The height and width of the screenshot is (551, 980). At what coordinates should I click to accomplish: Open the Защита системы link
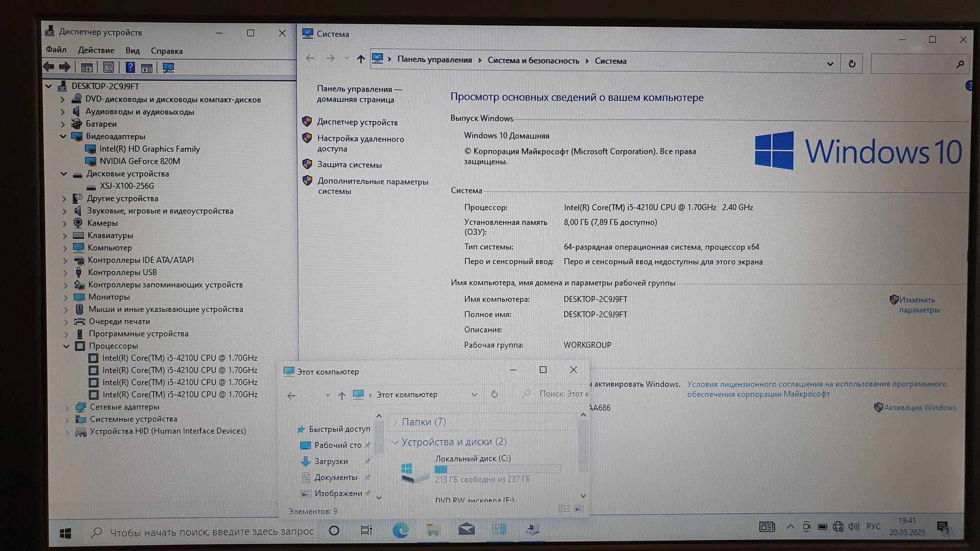[x=349, y=165]
